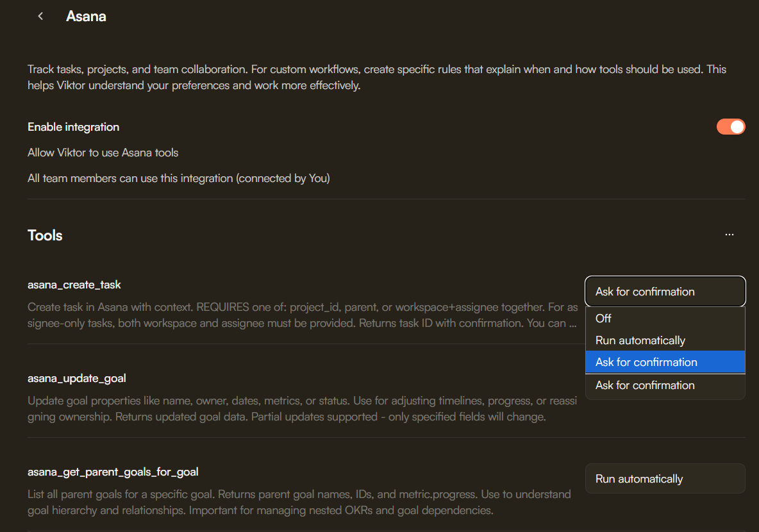Click the asana_create_task tool name
The image size is (759, 532).
[74, 285]
